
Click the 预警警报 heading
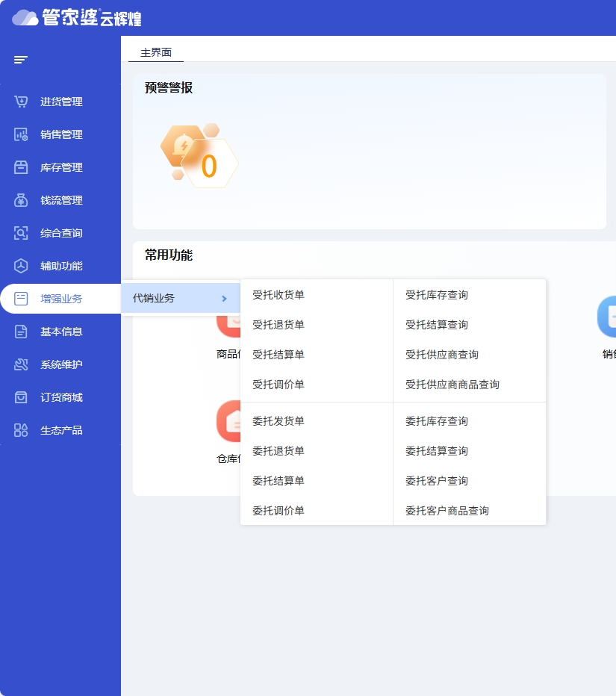coord(169,88)
